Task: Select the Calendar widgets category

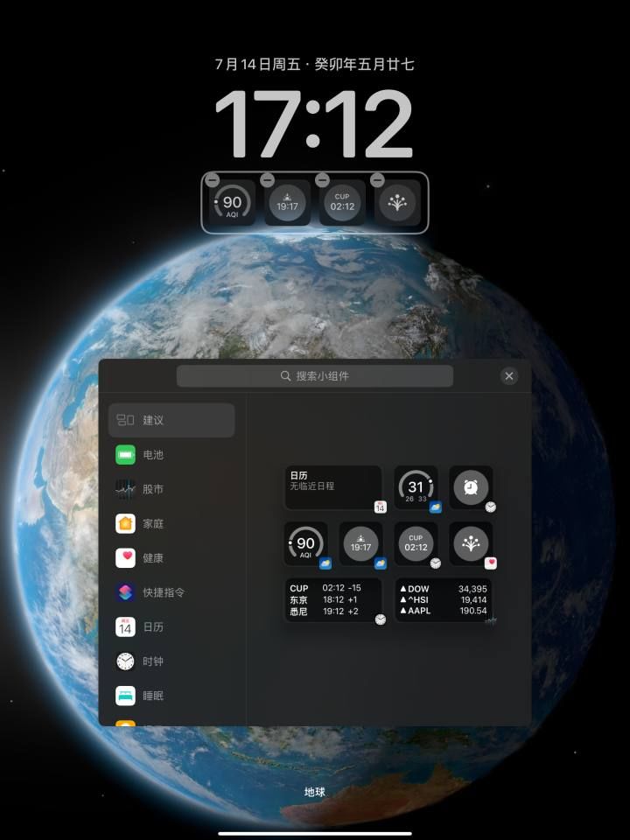Action: [171, 626]
